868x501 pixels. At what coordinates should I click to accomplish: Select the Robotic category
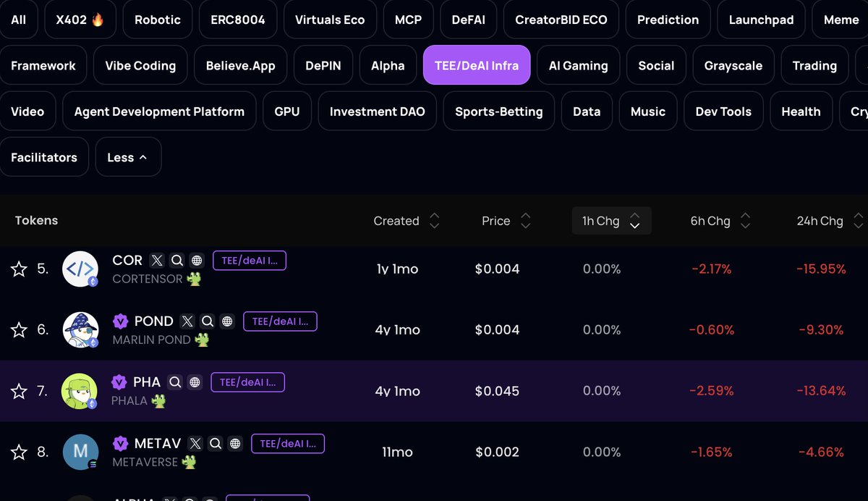click(158, 20)
